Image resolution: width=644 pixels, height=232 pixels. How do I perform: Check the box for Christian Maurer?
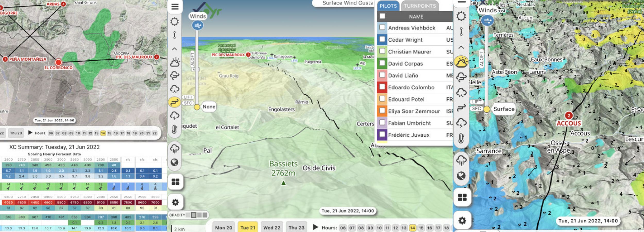pyautogui.click(x=382, y=51)
